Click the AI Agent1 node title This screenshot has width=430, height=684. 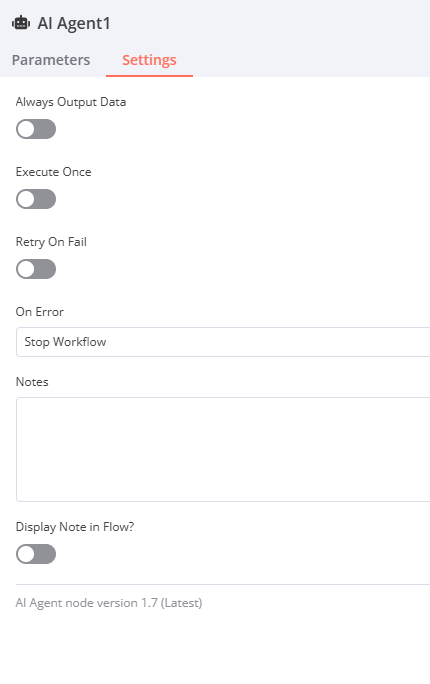tap(74, 24)
